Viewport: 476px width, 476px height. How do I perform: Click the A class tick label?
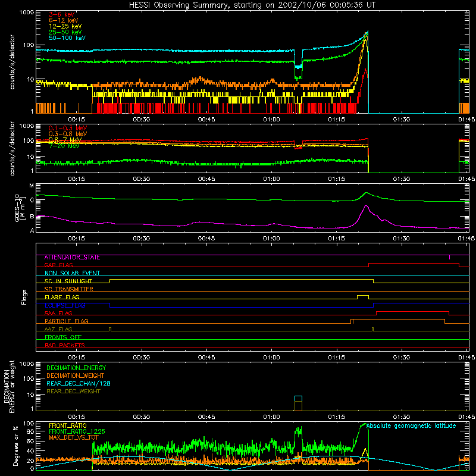pyautogui.click(x=32, y=230)
